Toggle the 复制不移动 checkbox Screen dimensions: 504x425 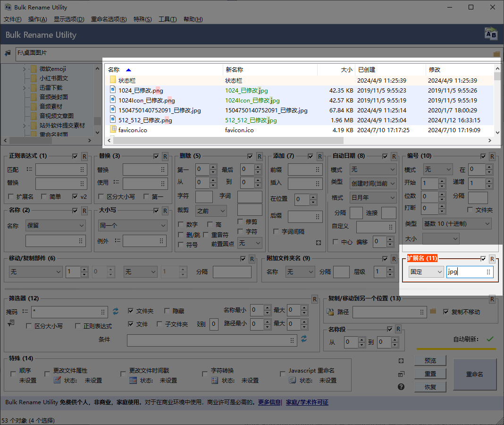(446, 312)
